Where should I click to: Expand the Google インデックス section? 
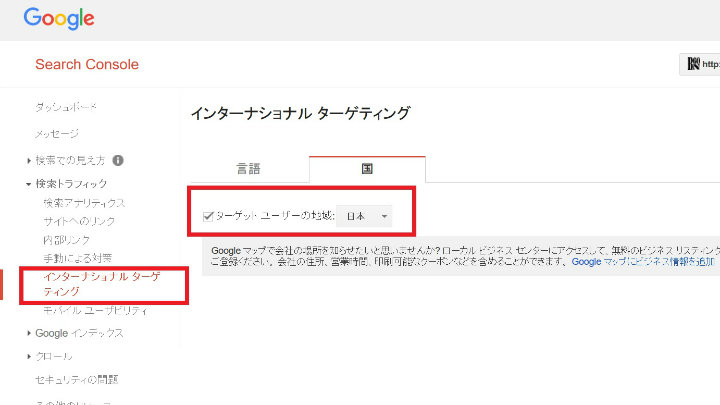[29, 333]
